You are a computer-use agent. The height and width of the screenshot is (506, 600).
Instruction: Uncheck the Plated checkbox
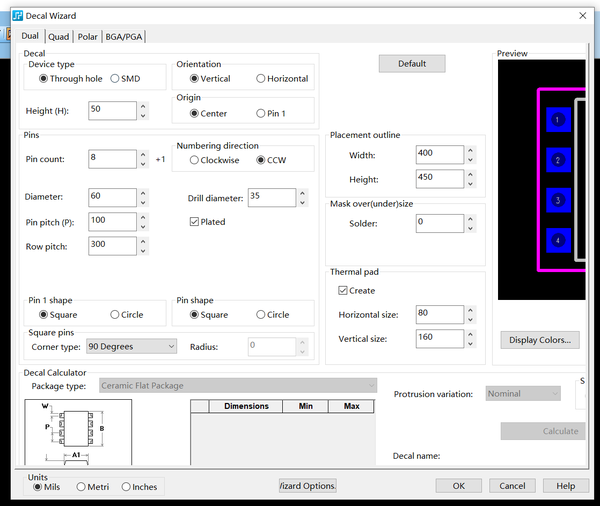pos(195,222)
